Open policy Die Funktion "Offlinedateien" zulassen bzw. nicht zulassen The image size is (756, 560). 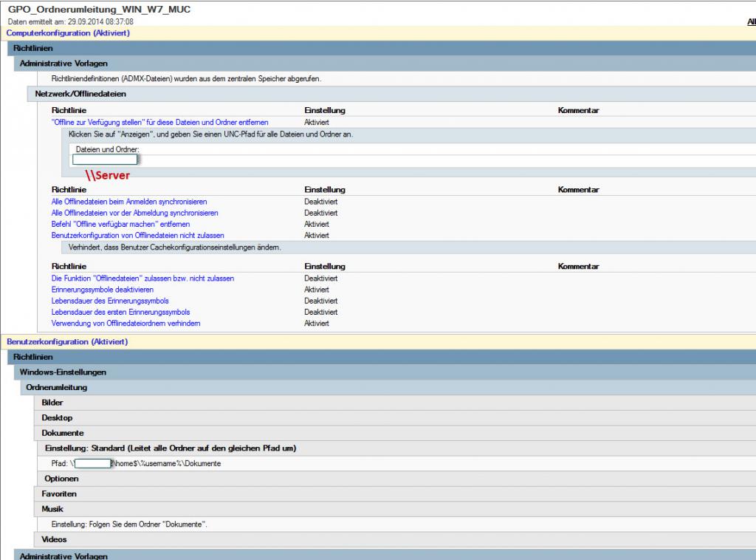click(x=142, y=279)
